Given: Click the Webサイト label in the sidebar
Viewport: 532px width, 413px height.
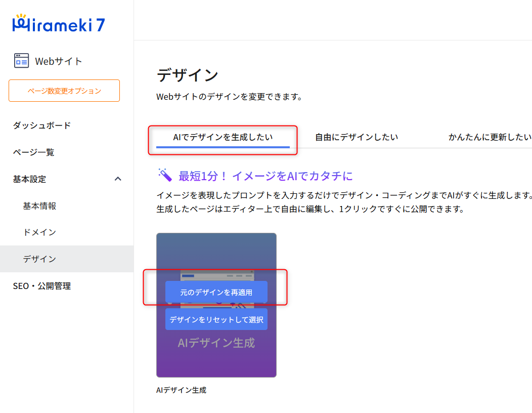Looking at the screenshot, I should click(59, 61).
